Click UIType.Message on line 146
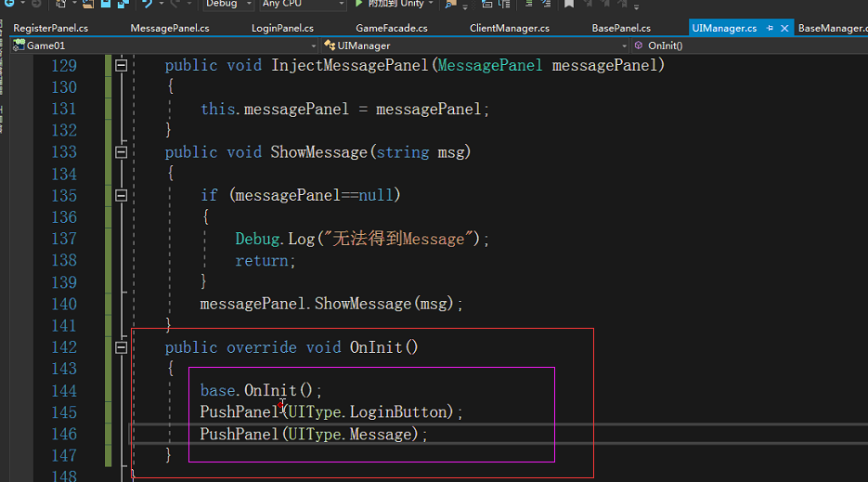This screenshot has height=482, width=868. tap(349, 435)
